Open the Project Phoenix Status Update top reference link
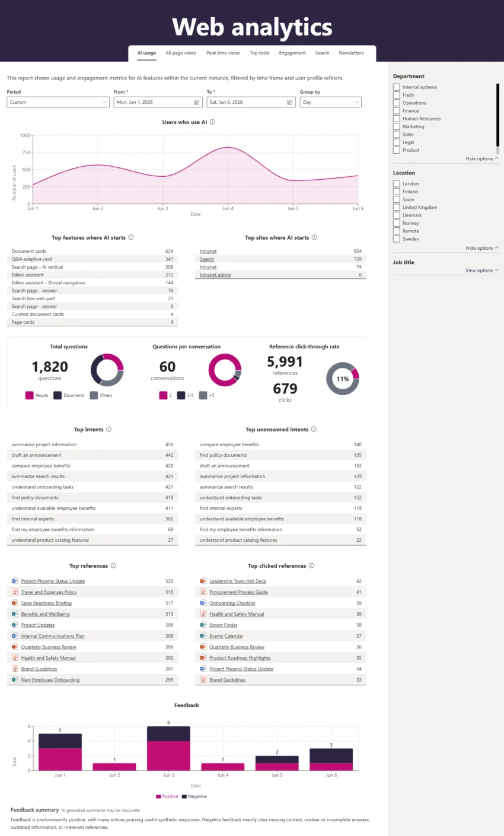This screenshot has width=504, height=836. 53,581
